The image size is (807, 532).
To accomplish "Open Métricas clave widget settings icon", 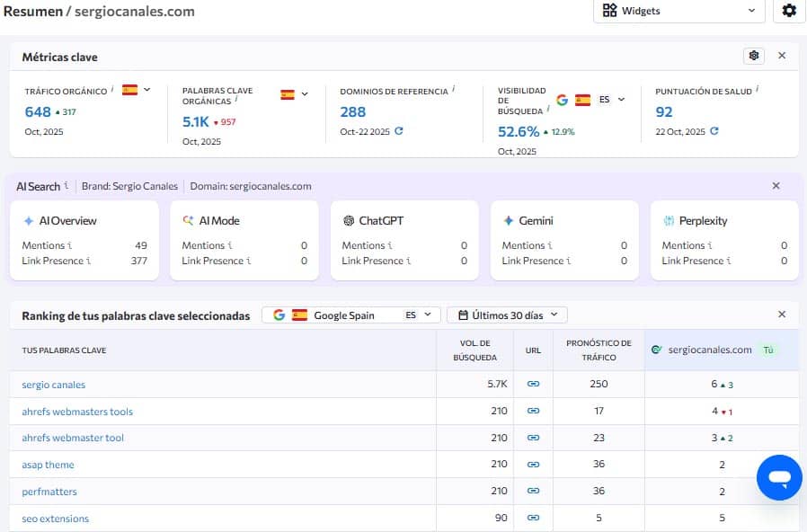I will (x=754, y=56).
